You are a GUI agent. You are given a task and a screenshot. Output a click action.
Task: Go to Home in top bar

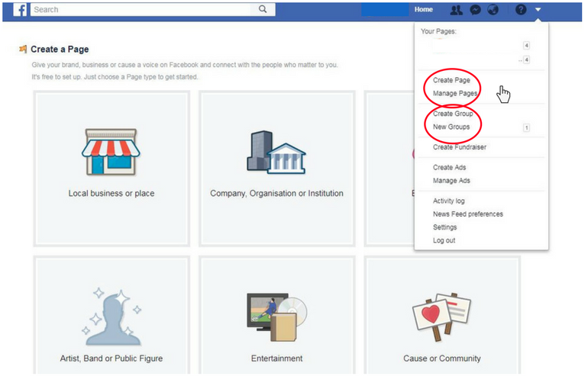(423, 10)
